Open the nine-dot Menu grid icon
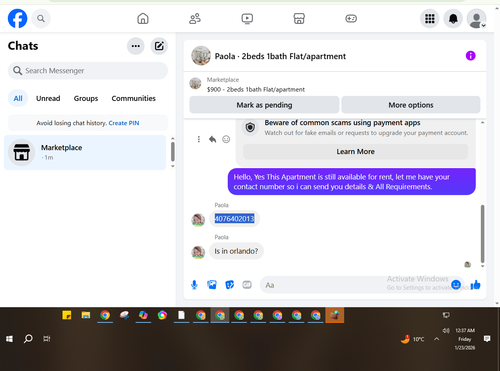 point(430,18)
